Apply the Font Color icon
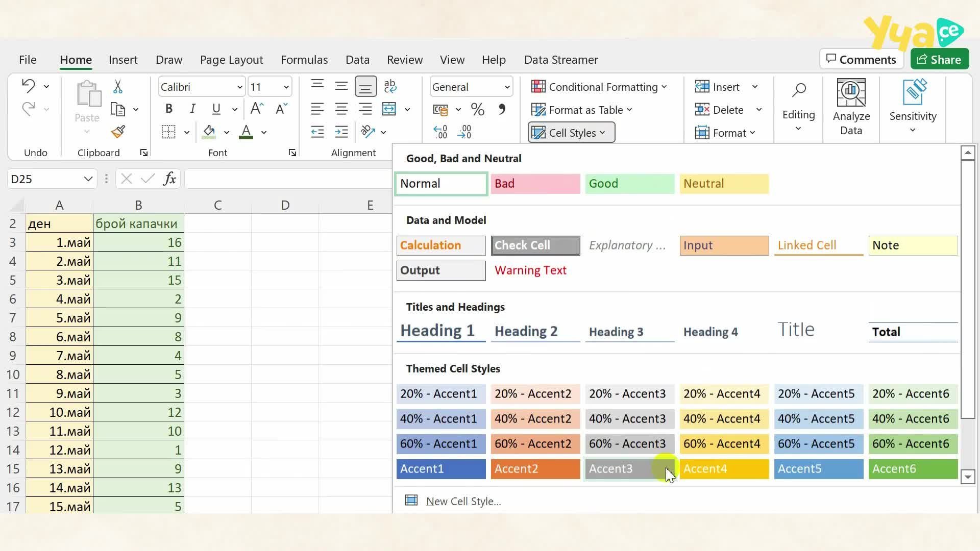Screen dimensions: 980x551 pos(247,132)
